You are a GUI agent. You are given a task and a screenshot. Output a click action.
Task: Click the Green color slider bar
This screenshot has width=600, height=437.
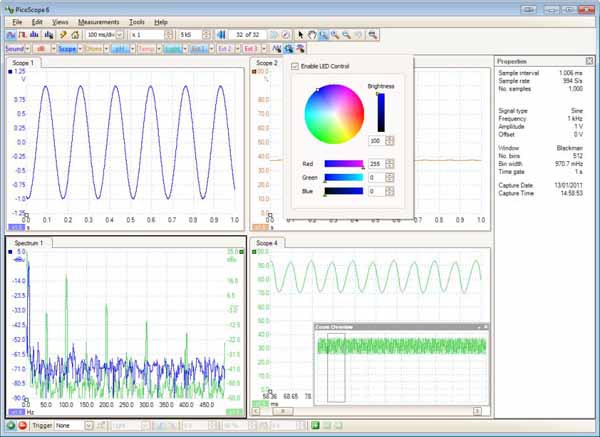pyautogui.click(x=344, y=178)
